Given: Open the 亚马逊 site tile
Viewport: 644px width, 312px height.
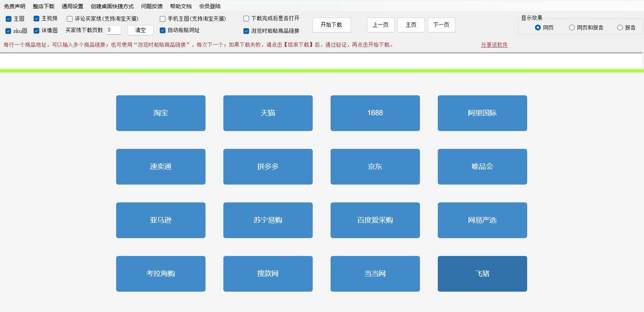Looking at the screenshot, I should 161,220.
